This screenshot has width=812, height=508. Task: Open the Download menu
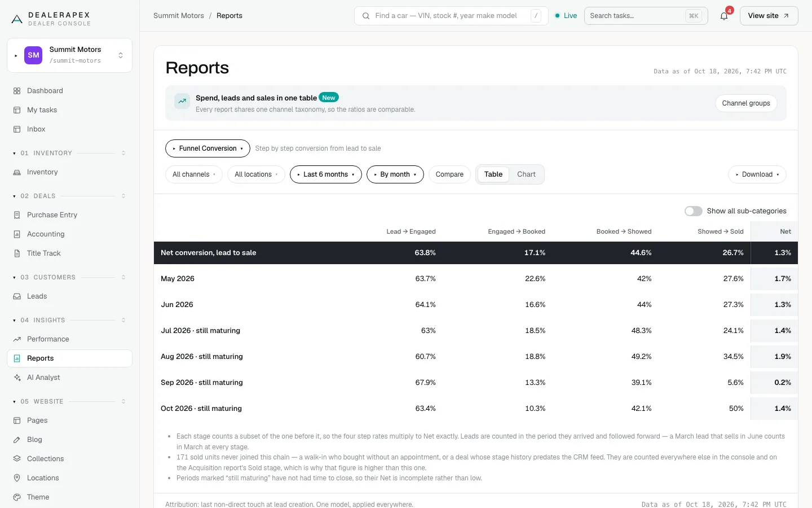[757, 174]
